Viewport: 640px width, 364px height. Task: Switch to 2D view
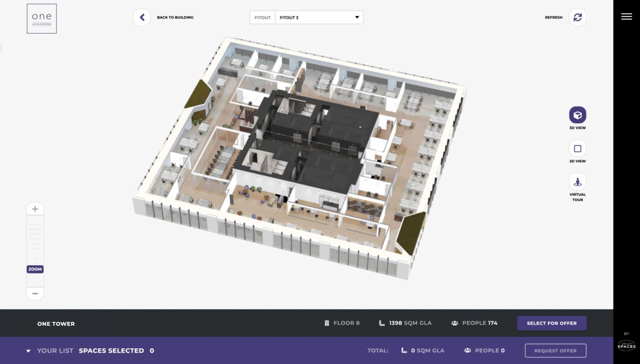(x=577, y=149)
